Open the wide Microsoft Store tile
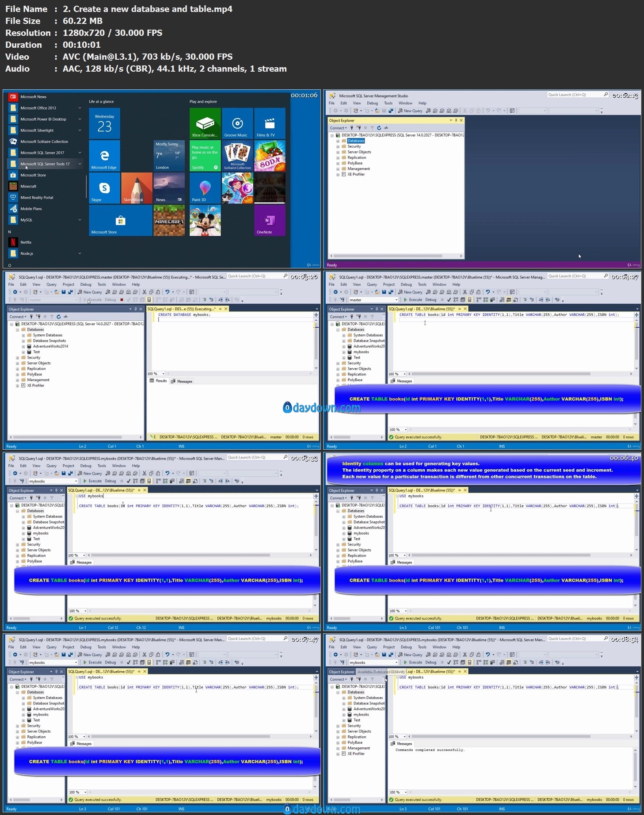 point(121,220)
